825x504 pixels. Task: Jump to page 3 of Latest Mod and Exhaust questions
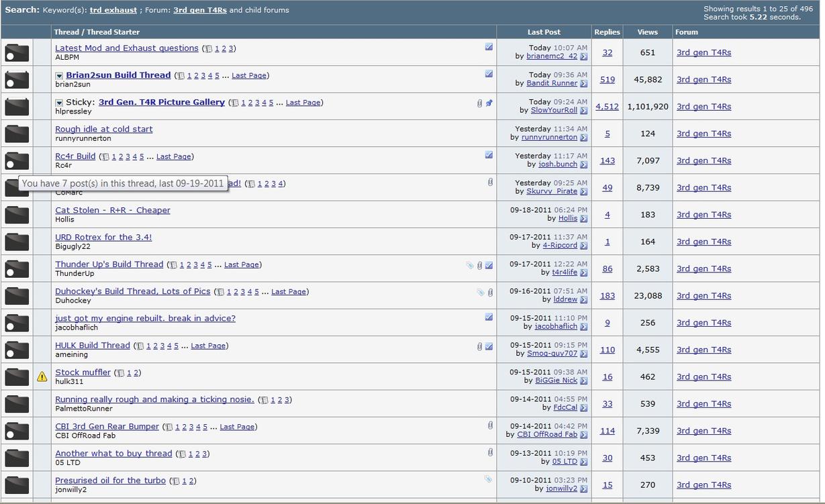click(x=232, y=49)
